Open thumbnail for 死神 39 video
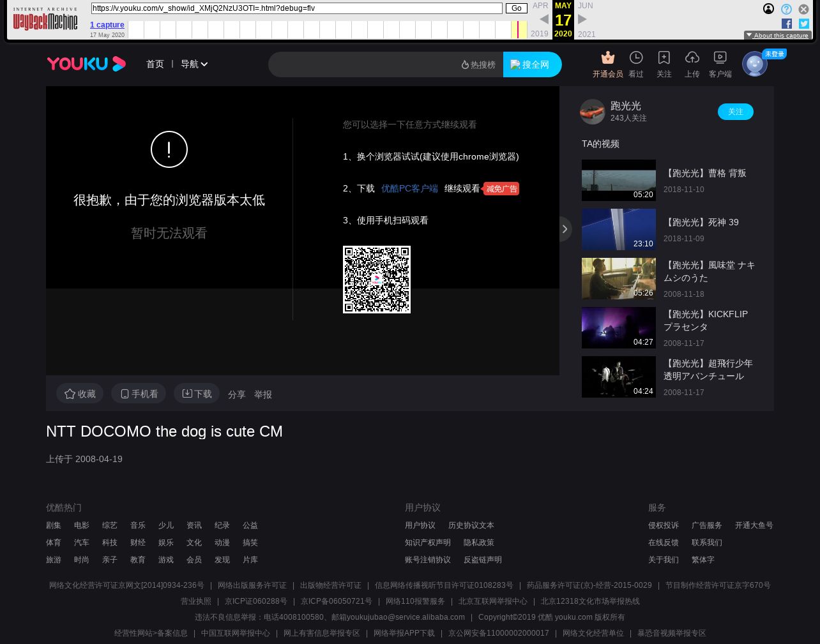 click(x=619, y=229)
